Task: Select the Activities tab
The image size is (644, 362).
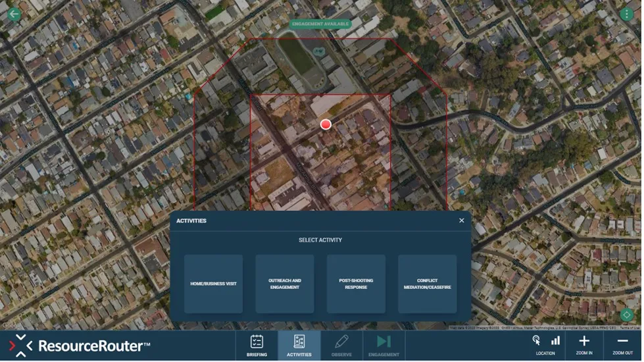Action: point(299,346)
